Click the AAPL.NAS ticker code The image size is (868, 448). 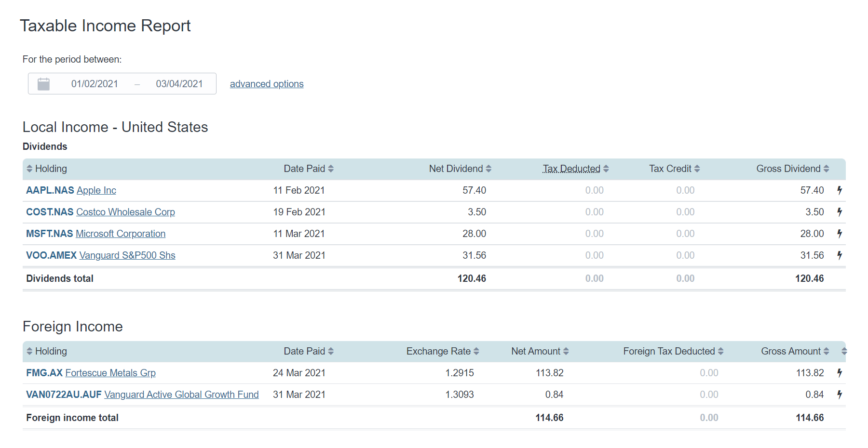[x=50, y=190]
